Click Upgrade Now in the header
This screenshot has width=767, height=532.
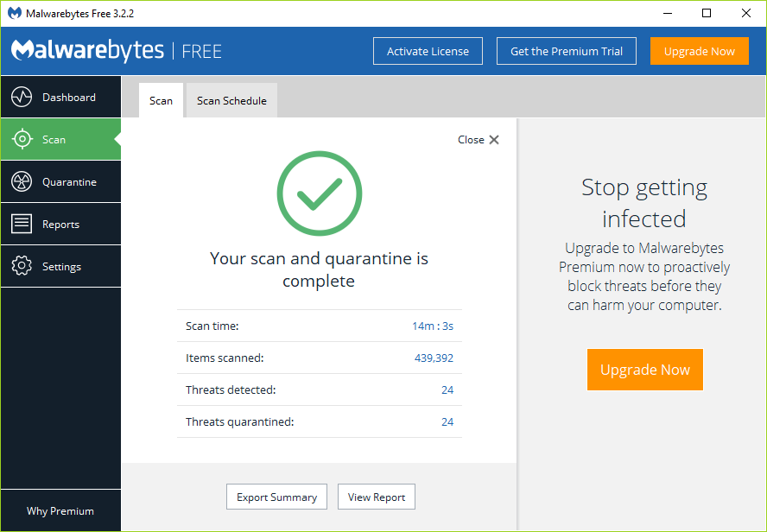pos(700,51)
